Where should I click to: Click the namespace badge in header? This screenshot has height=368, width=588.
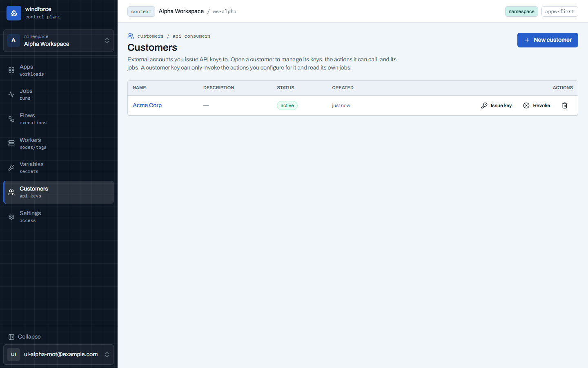click(x=521, y=11)
